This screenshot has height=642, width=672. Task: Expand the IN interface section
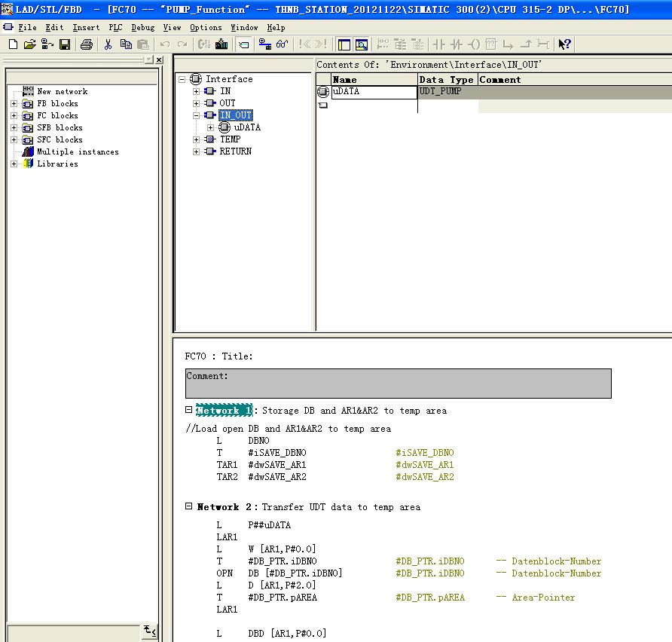click(x=197, y=91)
